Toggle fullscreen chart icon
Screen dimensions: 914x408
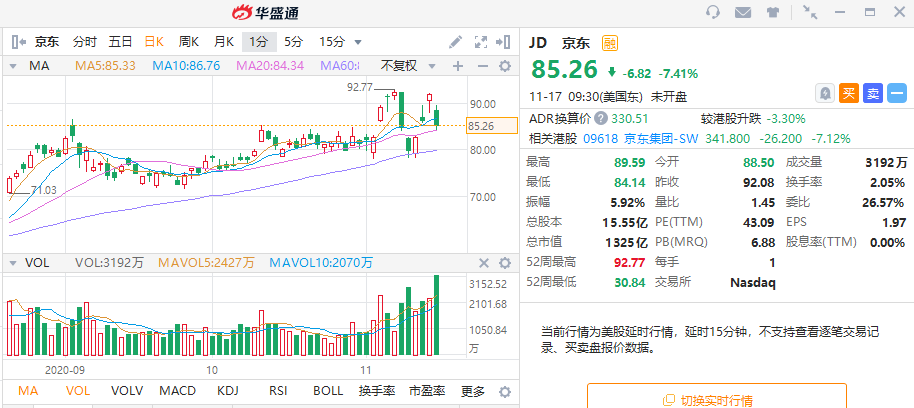480,42
